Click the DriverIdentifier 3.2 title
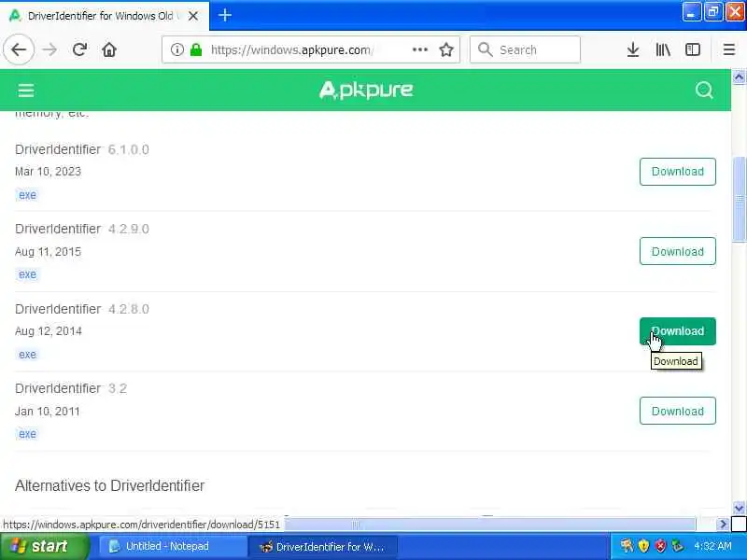Screen dimensions: 747x560 [71, 388]
